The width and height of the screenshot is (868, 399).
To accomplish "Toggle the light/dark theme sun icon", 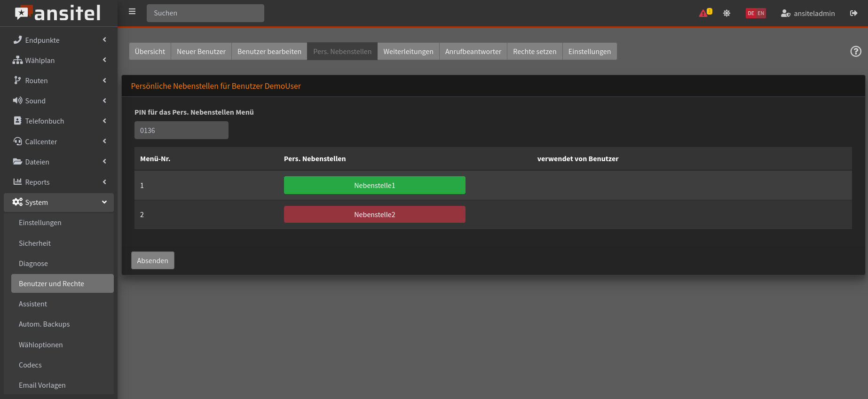I will tap(726, 13).
